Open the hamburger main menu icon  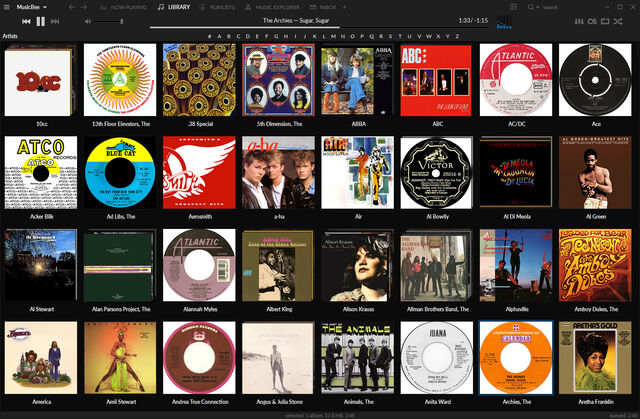[7, 7]
